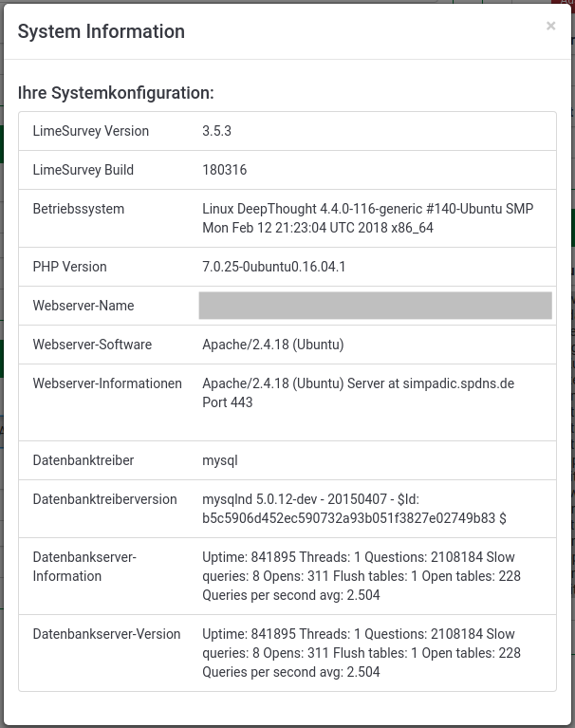575x728 pixels.
Task: Select the Webserver-Software label
Action: 92,345
